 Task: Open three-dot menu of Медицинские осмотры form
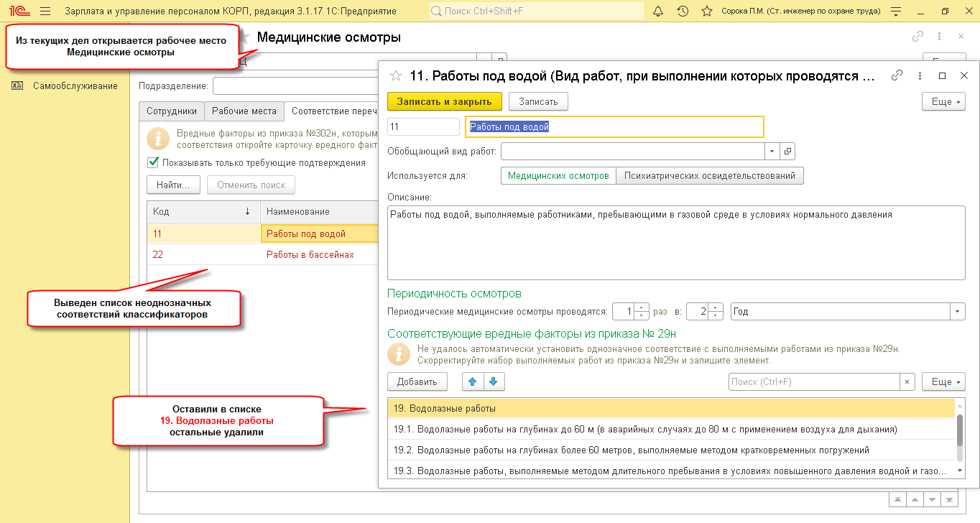coord(939,37)
